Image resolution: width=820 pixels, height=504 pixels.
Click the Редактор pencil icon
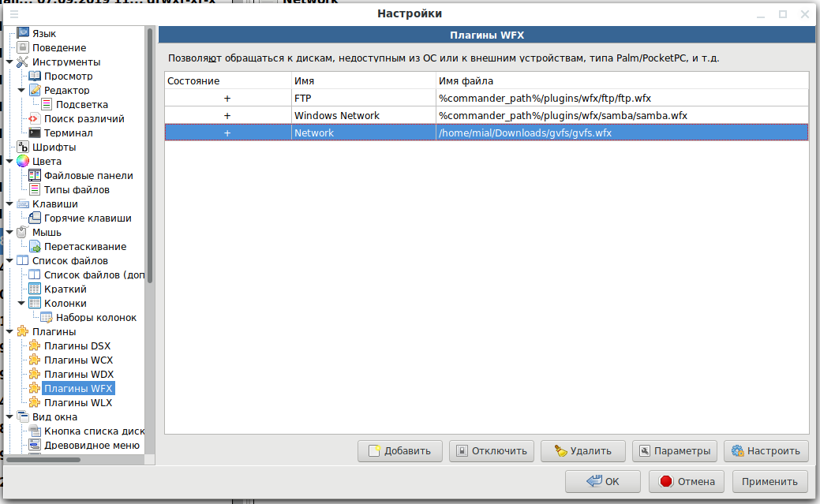(x=35, y=90)
